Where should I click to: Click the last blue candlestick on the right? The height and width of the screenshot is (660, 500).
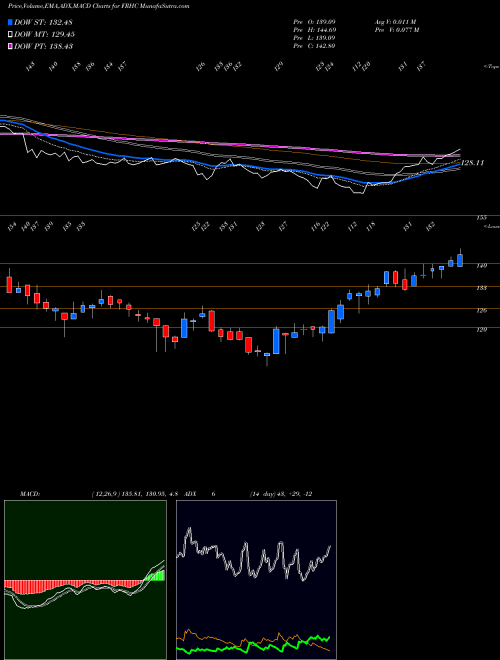pos(460,260)
